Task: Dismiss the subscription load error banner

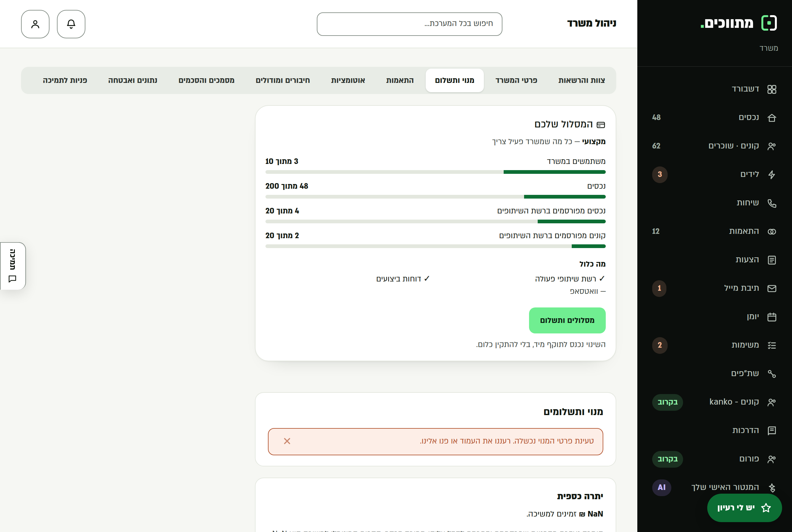Action: tap(287, 441)
